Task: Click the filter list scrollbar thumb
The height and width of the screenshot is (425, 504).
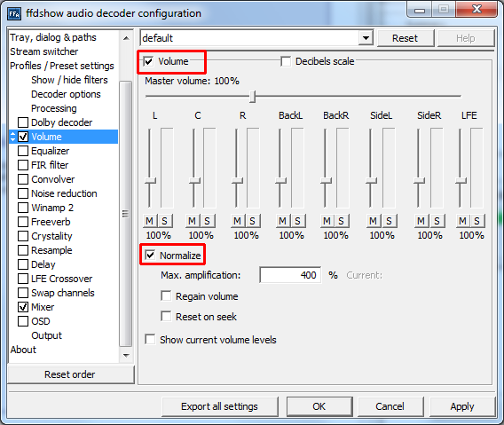Action: [126, 214]
